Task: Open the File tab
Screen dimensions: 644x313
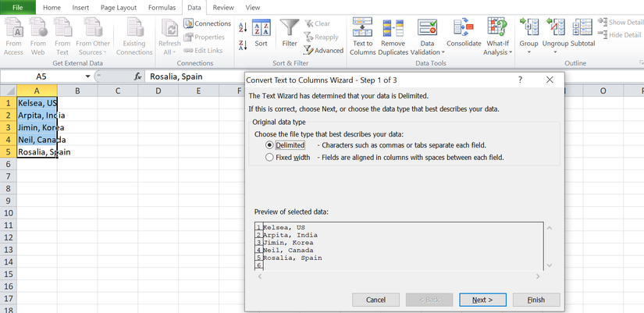Action: tap(17, 7)
